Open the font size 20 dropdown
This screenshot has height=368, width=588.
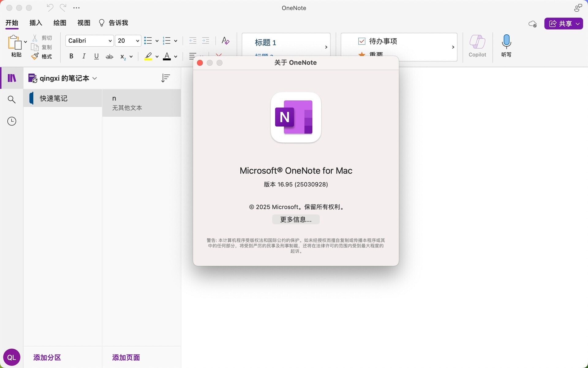coord(128,40)
